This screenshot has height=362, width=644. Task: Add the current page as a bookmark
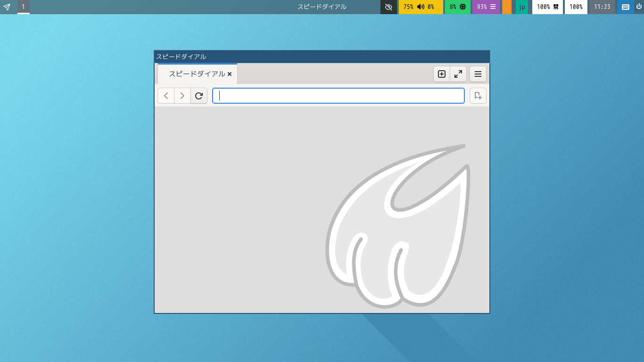click(478, 96)
